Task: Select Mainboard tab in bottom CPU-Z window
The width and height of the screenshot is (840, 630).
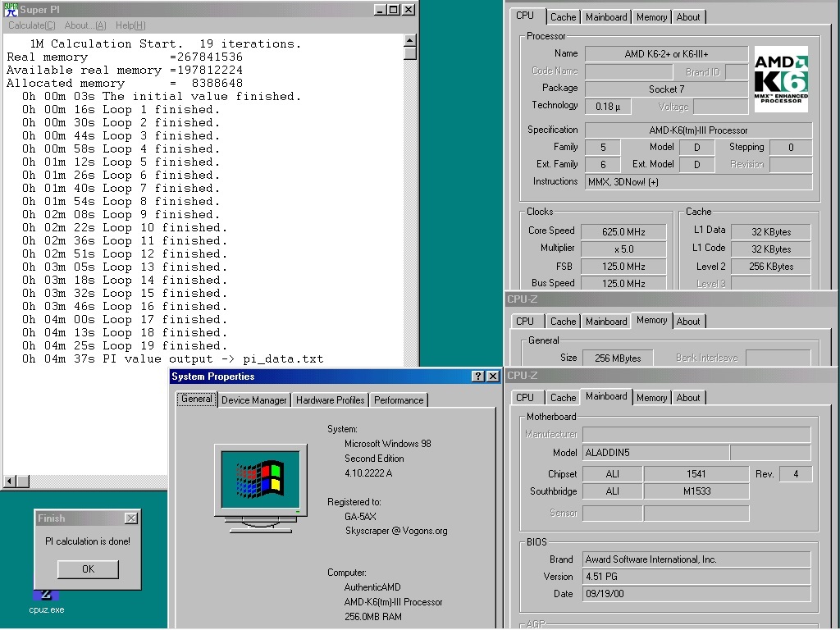Action: 606,396
